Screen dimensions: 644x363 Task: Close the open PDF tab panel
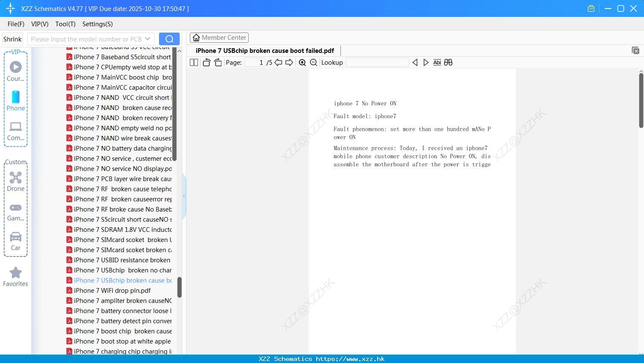click(635, 50)
